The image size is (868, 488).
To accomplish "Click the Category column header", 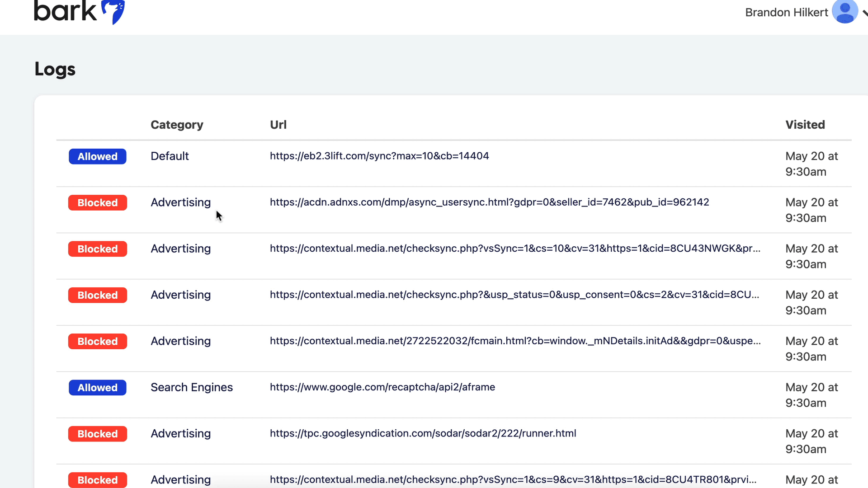I will click(x=177, y=125).
